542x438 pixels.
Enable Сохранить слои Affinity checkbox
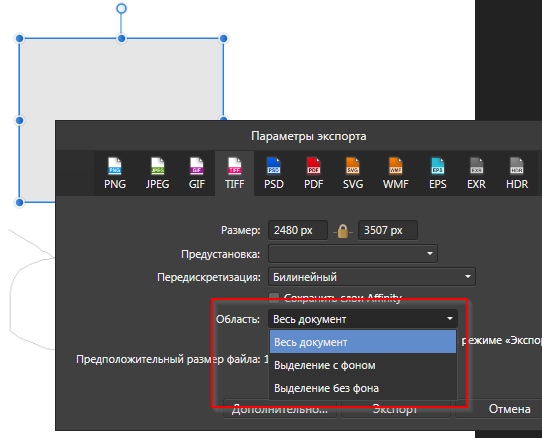pos(274,298)
